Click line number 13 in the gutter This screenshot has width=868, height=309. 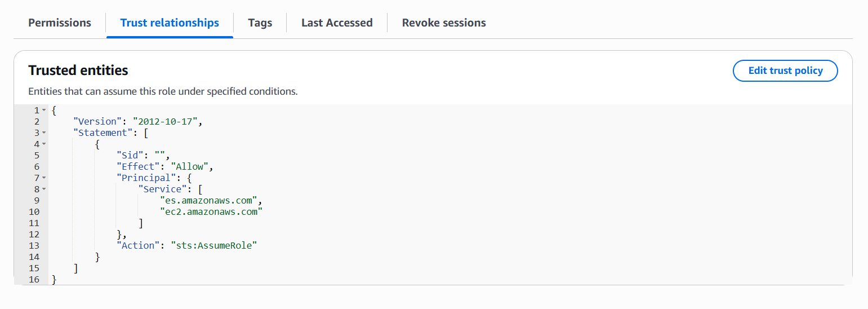tap(33, 245)
